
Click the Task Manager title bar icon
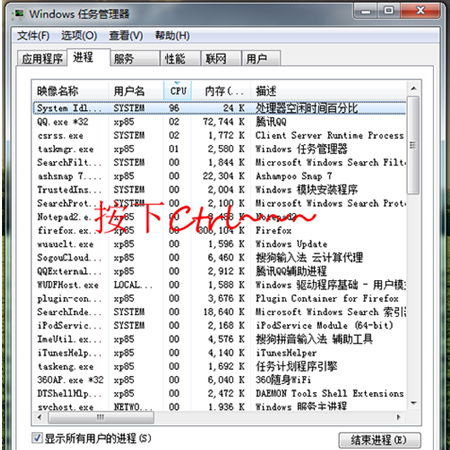18,14
